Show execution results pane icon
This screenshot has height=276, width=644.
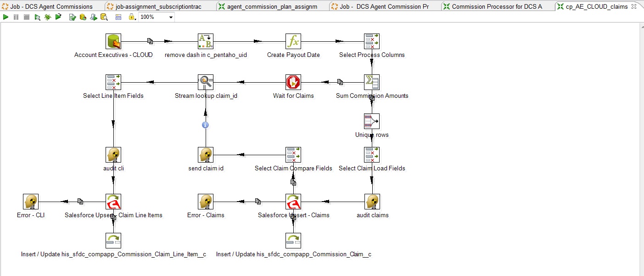118,17
